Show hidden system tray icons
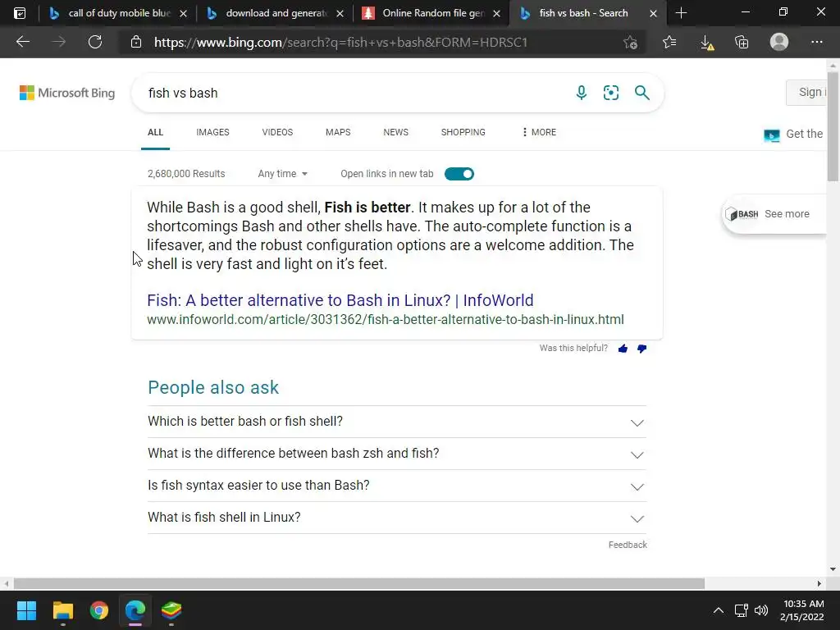 [x=719, y=610]
